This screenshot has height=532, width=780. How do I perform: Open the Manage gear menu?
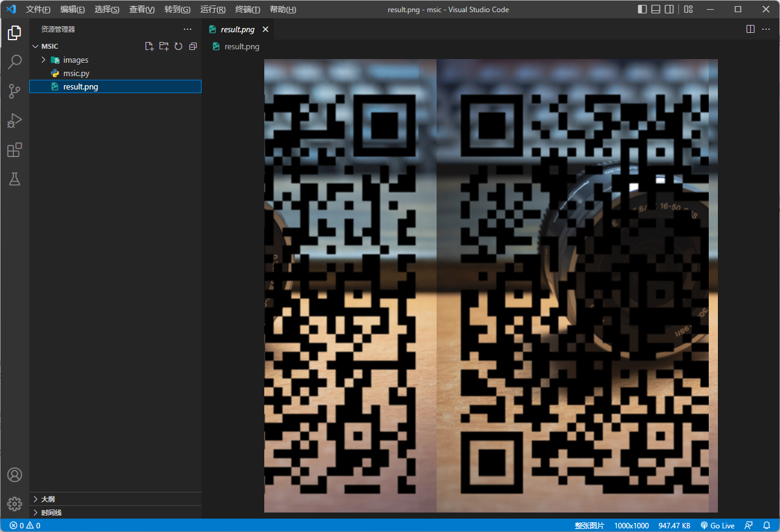tap(15, 504)
